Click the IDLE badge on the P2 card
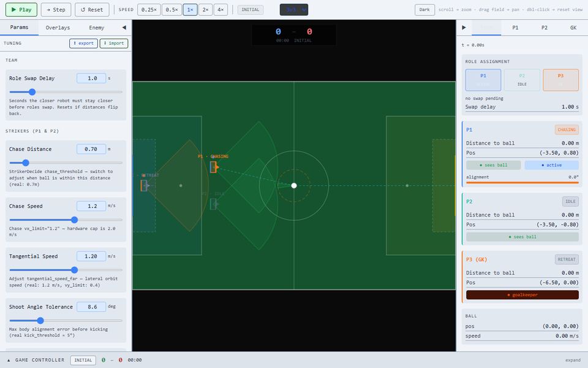Image resolution: width=588 pixels, height=368 pixels. (570, 201)
